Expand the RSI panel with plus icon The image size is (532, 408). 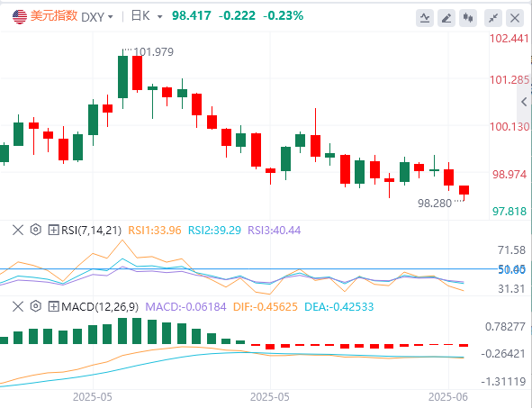click(54, 230)
